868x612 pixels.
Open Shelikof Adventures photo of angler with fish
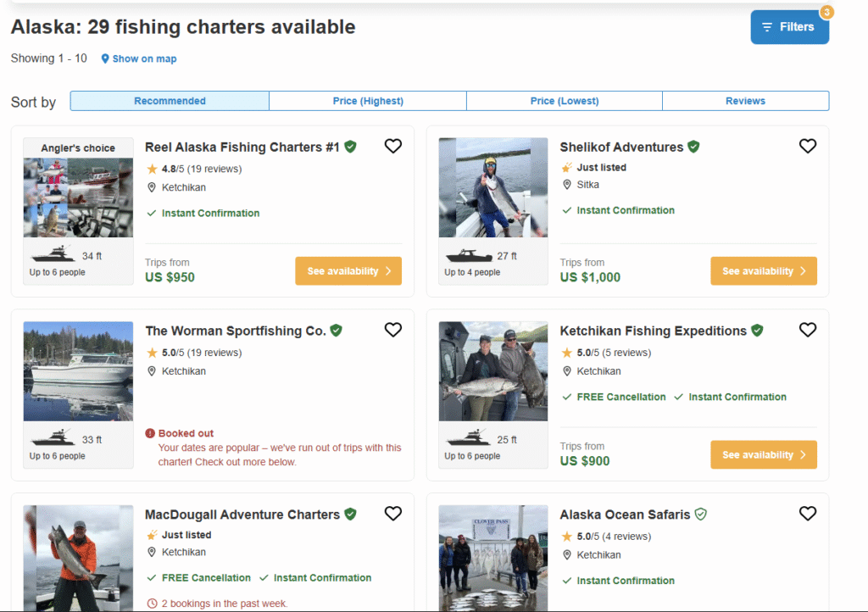[493, 187]
